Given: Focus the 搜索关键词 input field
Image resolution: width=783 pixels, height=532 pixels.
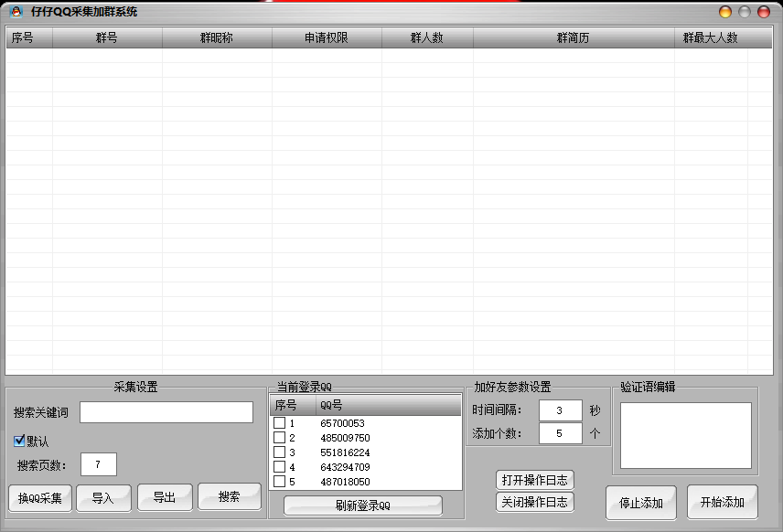Looking at the screenshot, I should (x=166, y=412).
